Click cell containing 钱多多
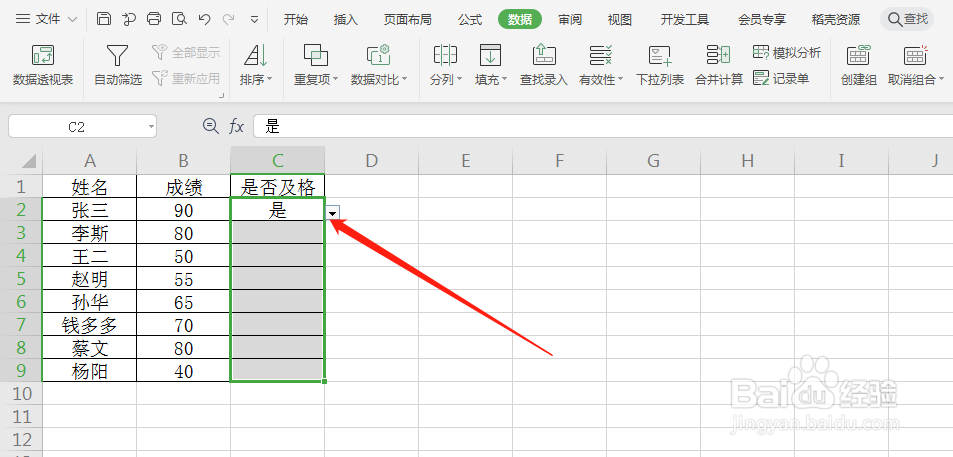 90,325
